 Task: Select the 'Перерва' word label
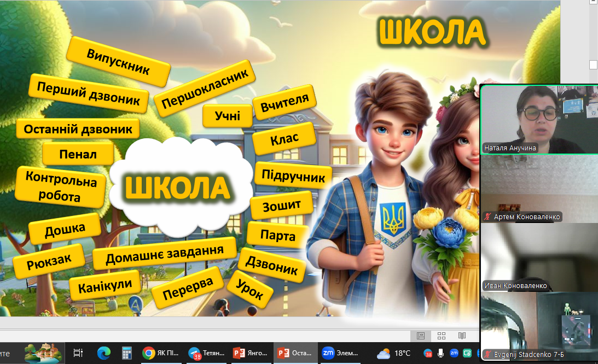(188, 288)
